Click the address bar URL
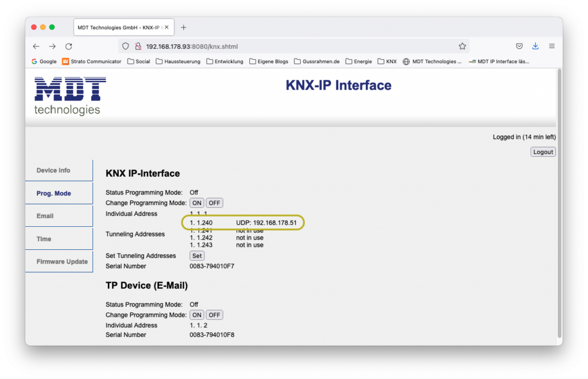The image size is (588, 379). pos(192,47)
